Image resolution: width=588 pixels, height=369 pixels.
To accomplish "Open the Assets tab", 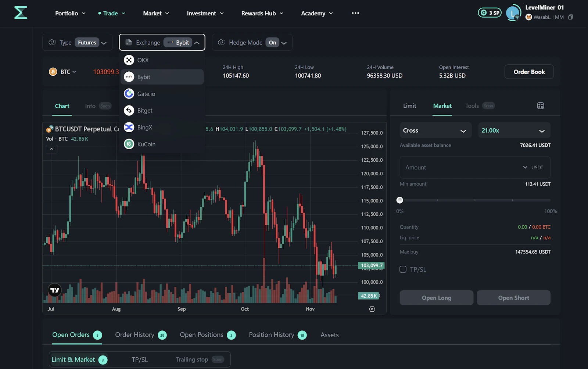I will 329,335.
